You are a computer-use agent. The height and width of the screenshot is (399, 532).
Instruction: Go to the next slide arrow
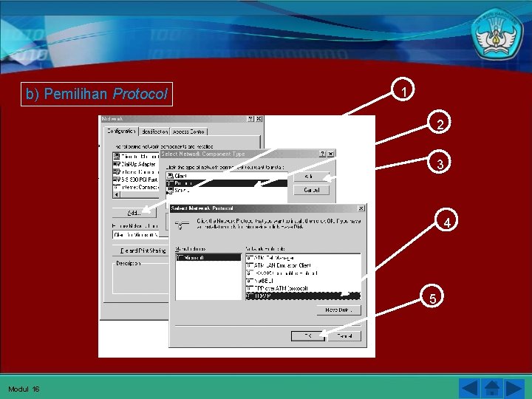click(514, 388)
